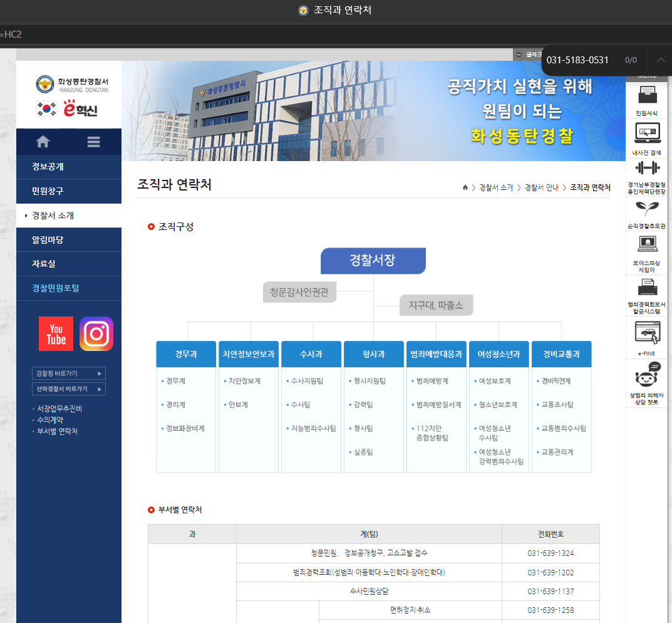Click the 민원서식 printer icon
Image resolution: width=672 pixels, height=623 pixels.
tap(647, 95)
